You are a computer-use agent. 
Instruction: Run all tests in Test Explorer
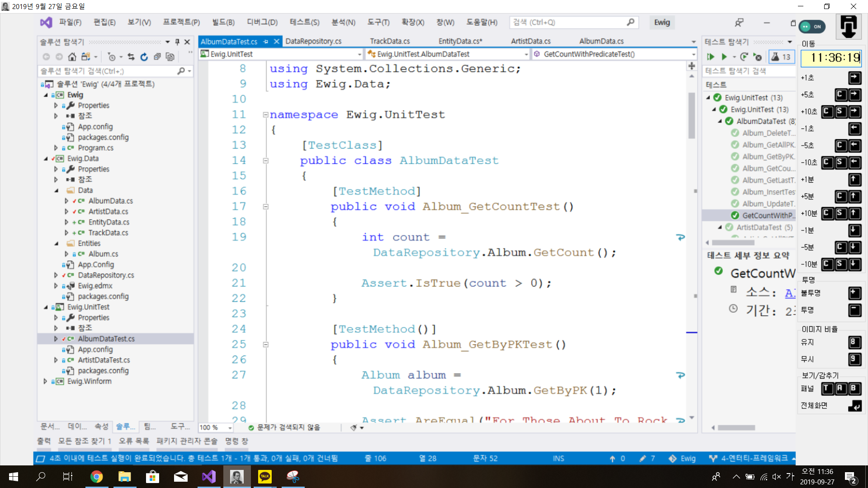(x=710, y=57)
